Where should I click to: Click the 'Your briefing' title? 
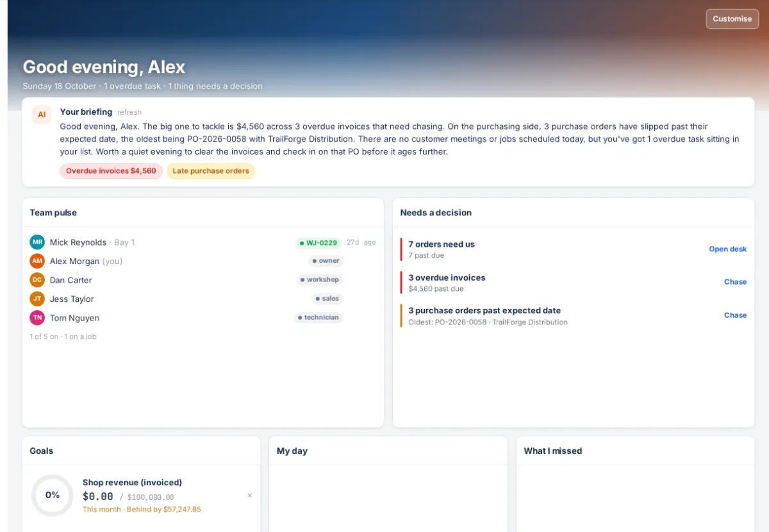pos(86,112)
